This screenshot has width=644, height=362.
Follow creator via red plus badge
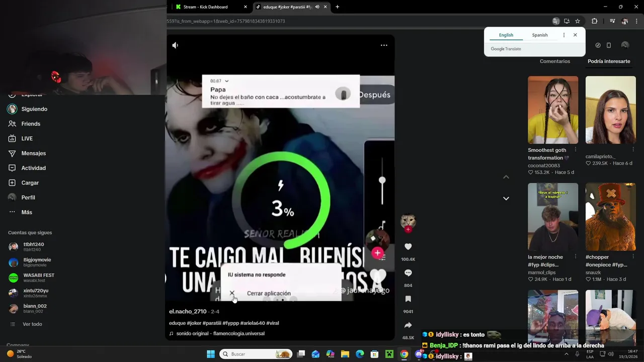[408, 229]
